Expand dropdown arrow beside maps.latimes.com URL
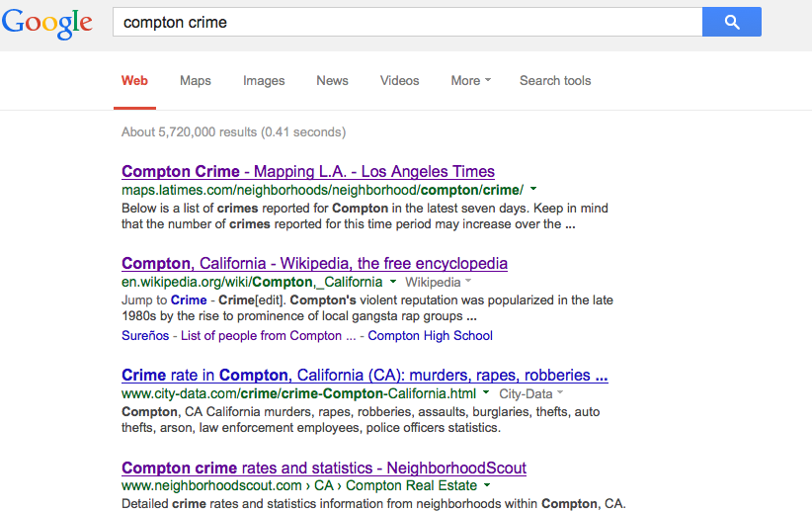This screenshot has height=512, width=812. (x=533, y=189)
